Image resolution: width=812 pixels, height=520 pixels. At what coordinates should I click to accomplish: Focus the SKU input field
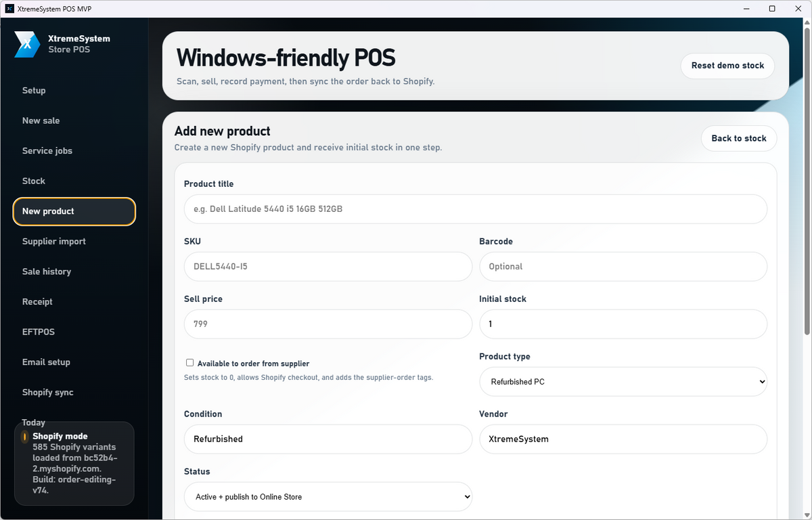(328, 267)
